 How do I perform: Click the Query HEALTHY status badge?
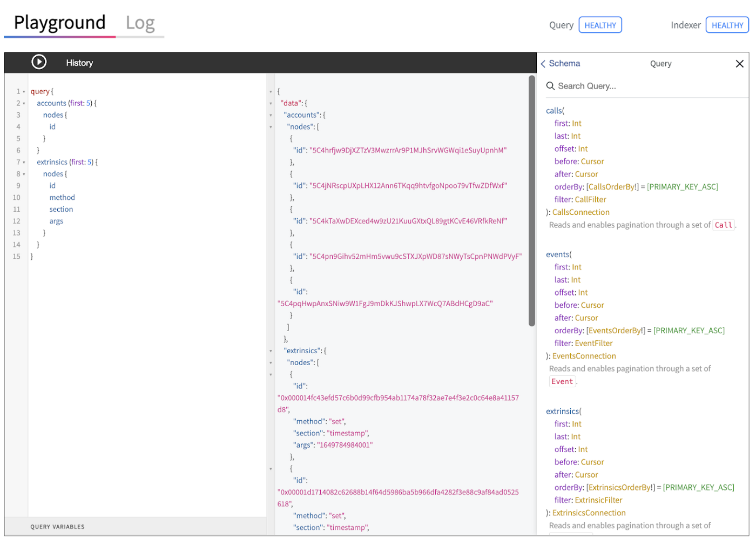click(600, 25)
